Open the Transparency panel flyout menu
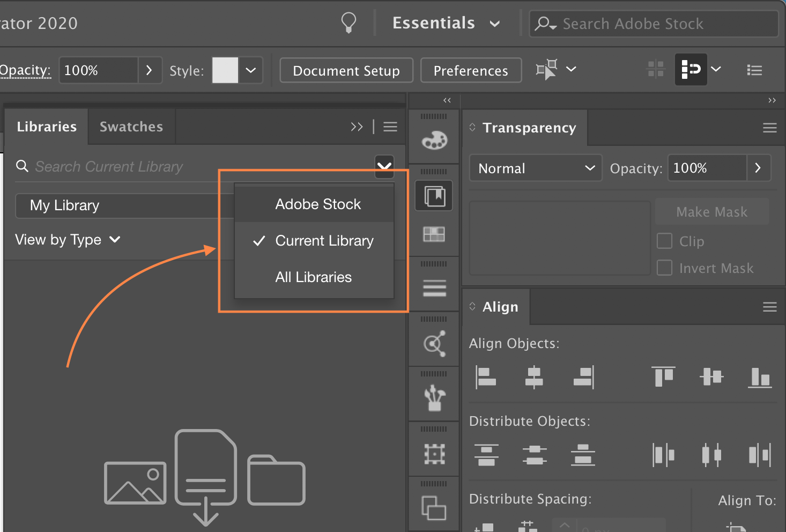This screenshot has width=786, height=532. [x=770, y=128]
